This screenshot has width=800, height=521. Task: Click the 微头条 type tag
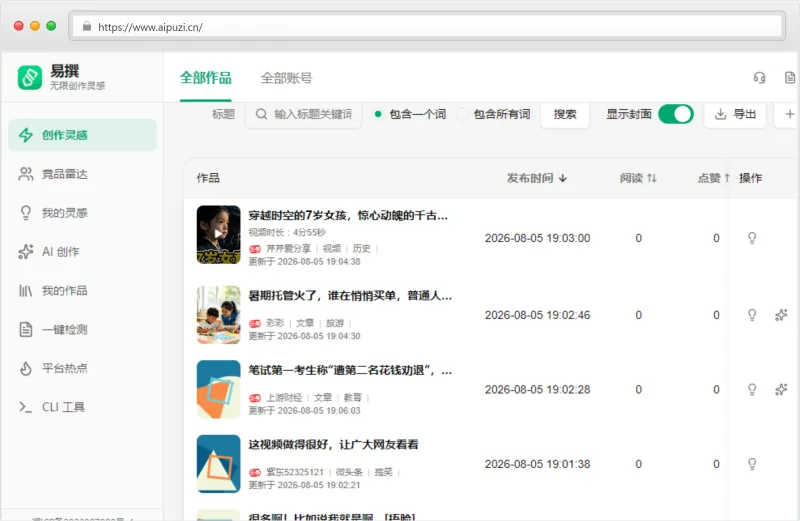coord(349,473)
